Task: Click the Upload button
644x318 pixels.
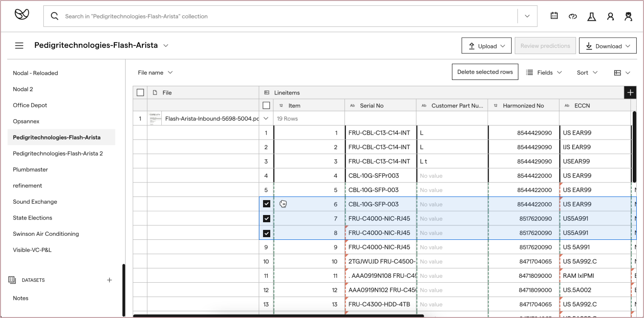Action: point(486,45)
